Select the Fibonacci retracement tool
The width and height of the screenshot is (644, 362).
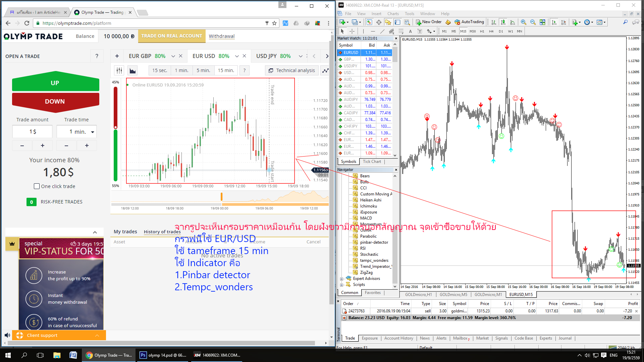point(401,31)
